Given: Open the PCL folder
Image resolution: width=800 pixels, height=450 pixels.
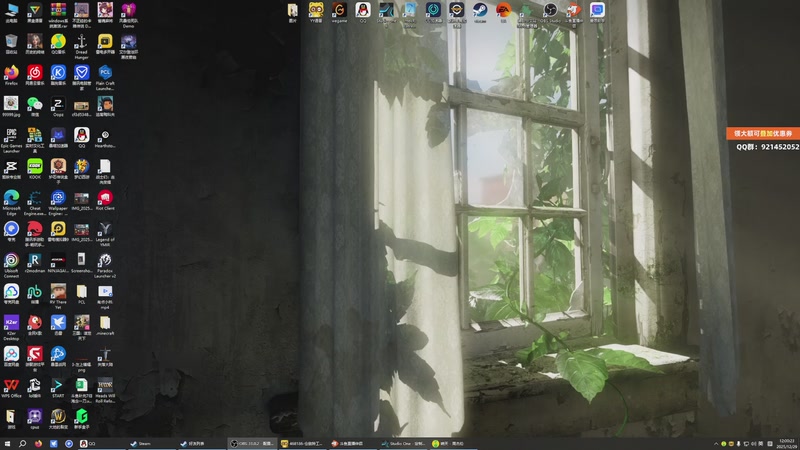Looking at the screenshot, I should [x=82, y=294].
